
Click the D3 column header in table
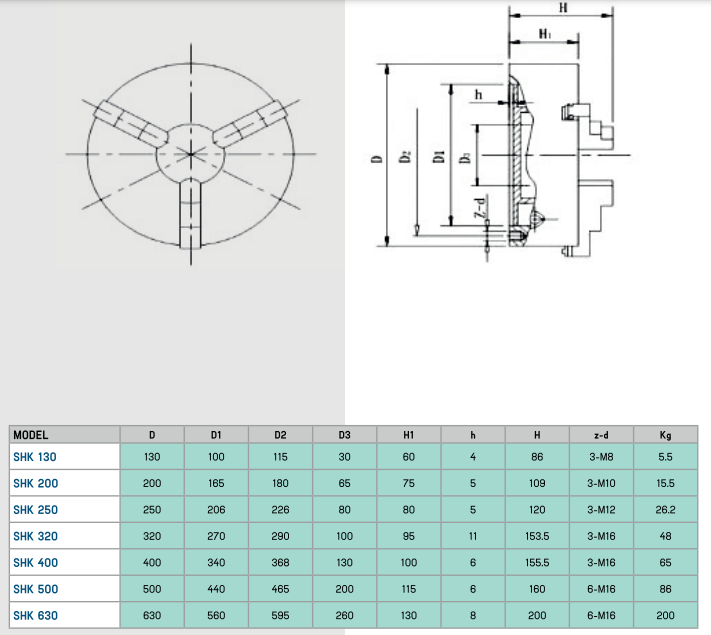tap(345, 435)
